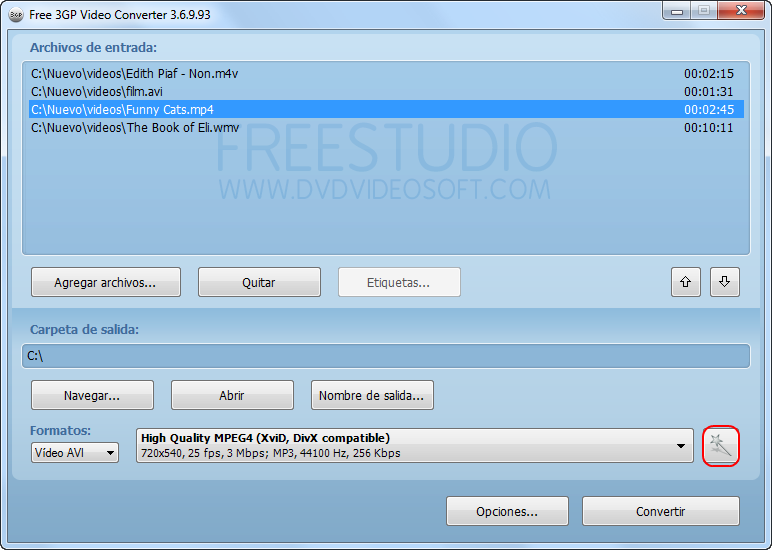Select film.avi in the input list
The image size is (772, 550).
tap(386, 92)
